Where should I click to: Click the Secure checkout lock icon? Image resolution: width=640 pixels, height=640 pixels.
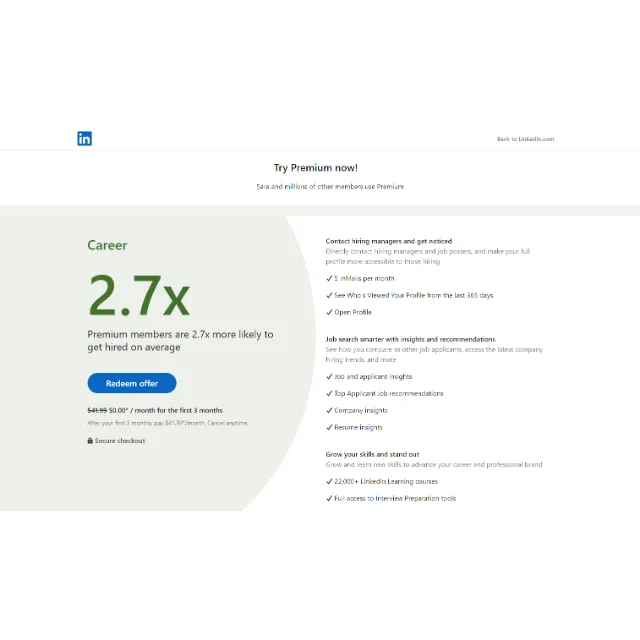pyautogui.click(x=90, y=440)
